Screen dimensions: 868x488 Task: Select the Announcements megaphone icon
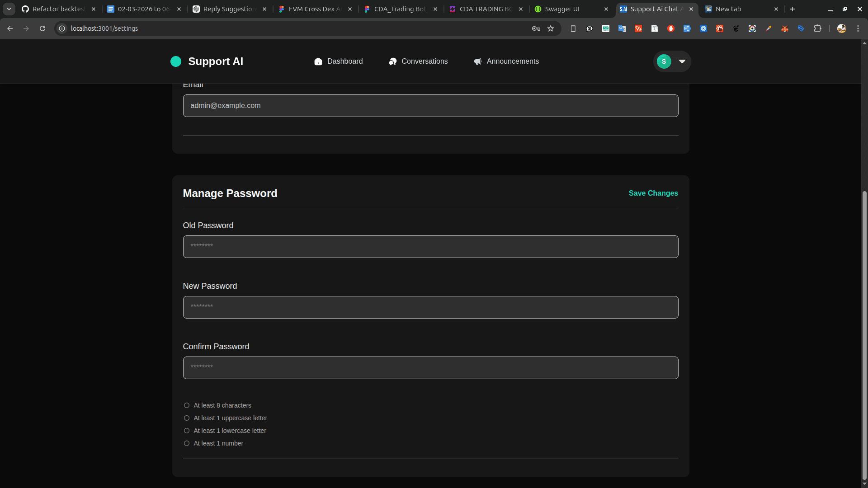(x=477, y=61)
